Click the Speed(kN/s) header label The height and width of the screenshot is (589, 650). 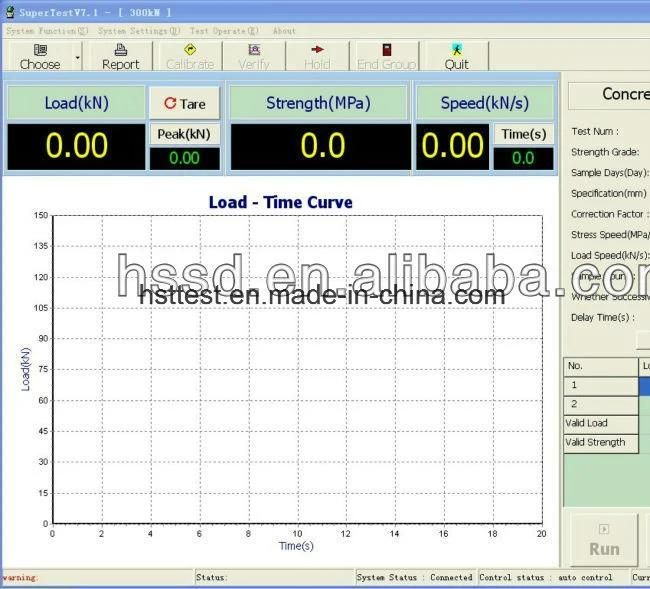click(485, 103)
